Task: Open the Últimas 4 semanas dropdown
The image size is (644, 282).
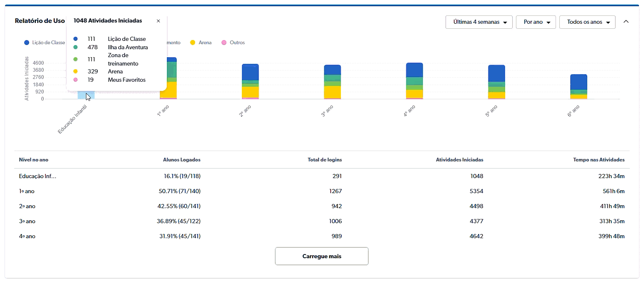Action: coord(478,22)
